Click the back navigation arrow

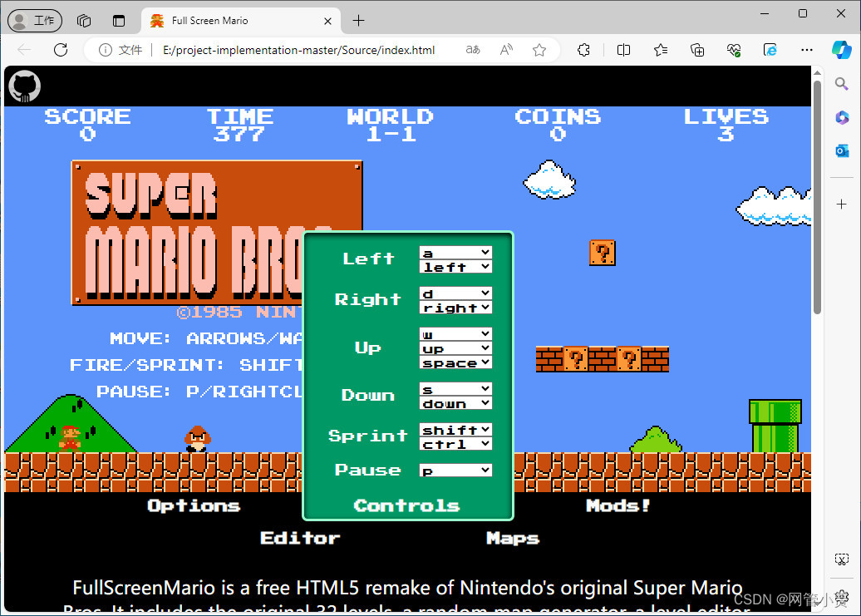coord(23,50)
